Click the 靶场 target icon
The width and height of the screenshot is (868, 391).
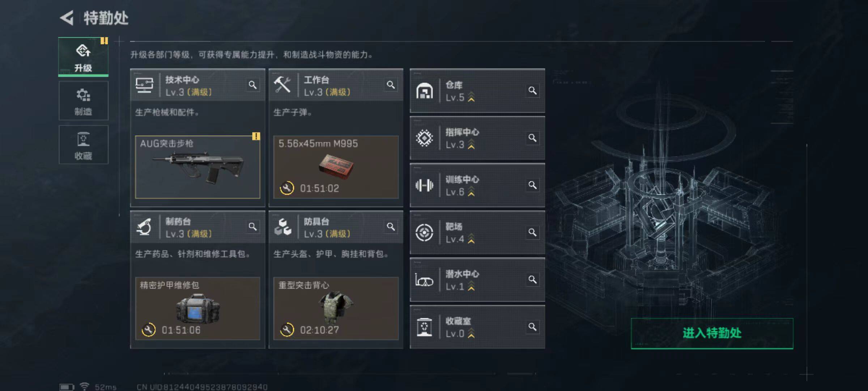point(424,232)
